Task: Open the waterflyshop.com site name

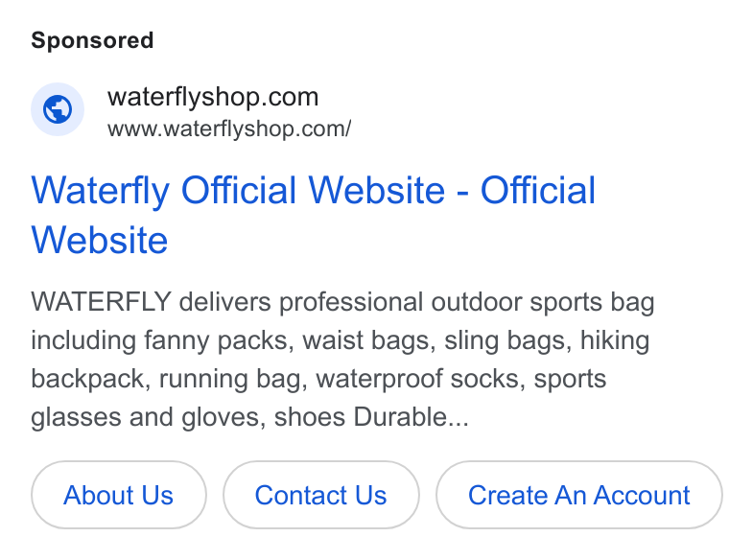Action: click(x=213, y=97)
